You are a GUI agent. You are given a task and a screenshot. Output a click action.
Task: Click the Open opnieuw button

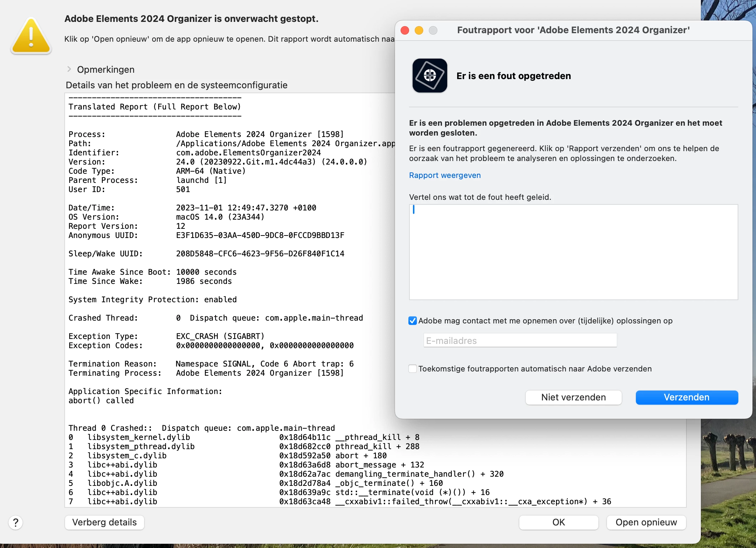[646, 522]
